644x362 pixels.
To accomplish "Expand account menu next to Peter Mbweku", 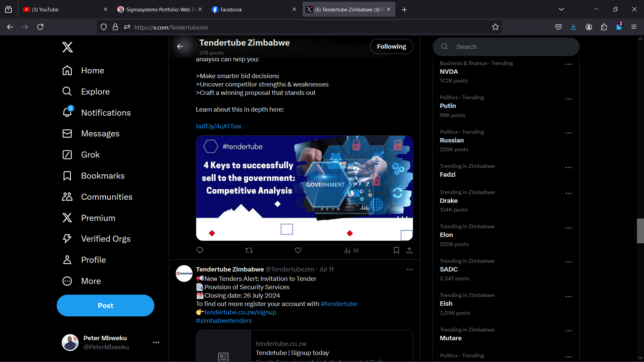I will point(156,343).
